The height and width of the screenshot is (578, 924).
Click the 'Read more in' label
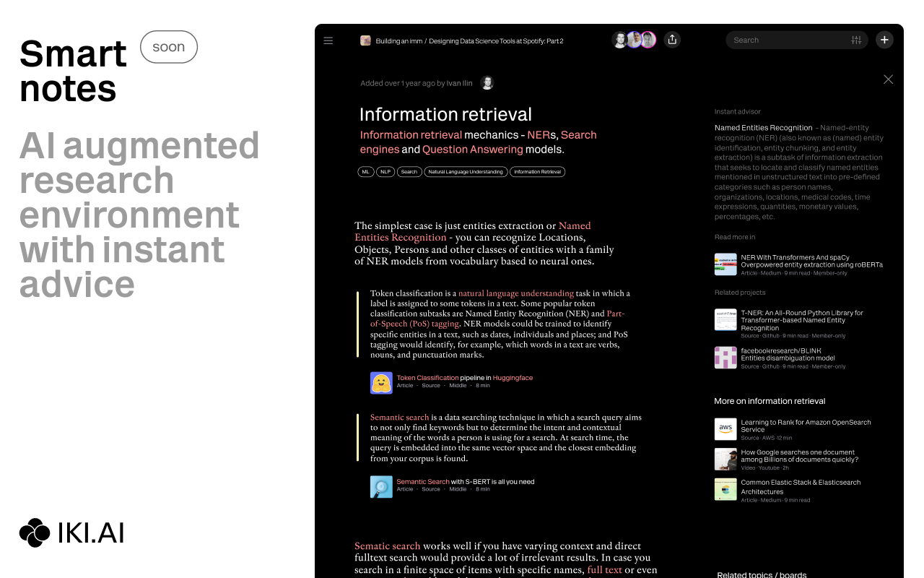(x=735, y=237)
